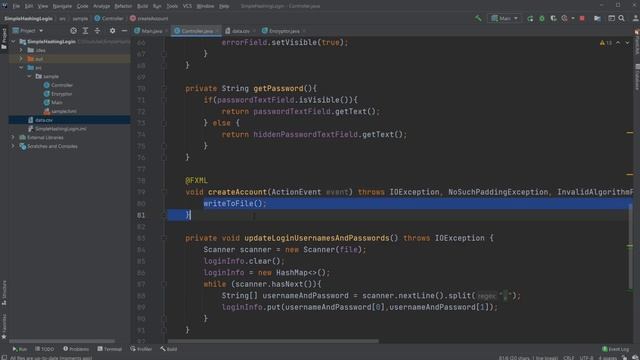This screenshot has height=360, width=640.
Task: Click the select opened file target icon
Action: 73,31
